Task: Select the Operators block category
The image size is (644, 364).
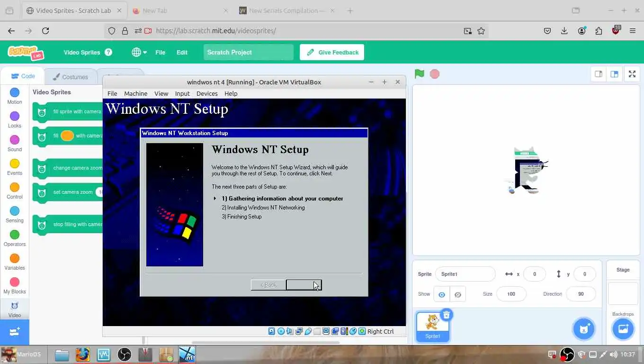Action: 15,238
